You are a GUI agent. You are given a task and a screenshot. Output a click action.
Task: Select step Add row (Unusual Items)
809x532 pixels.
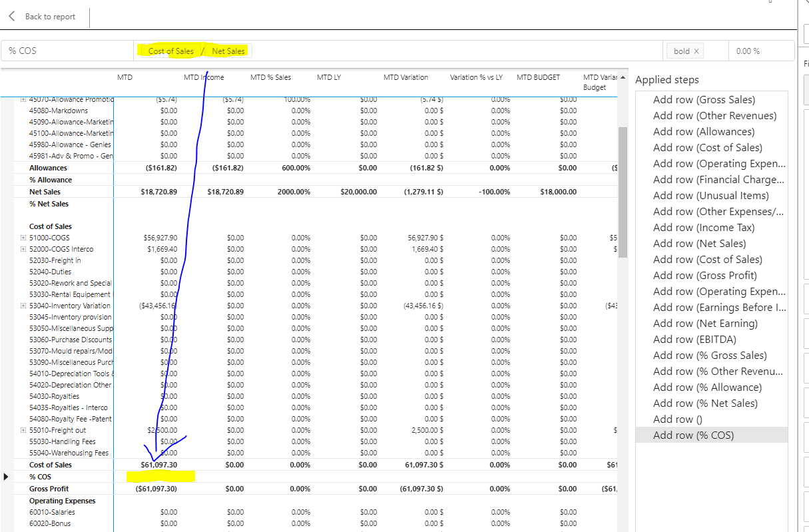pos(711,196)
